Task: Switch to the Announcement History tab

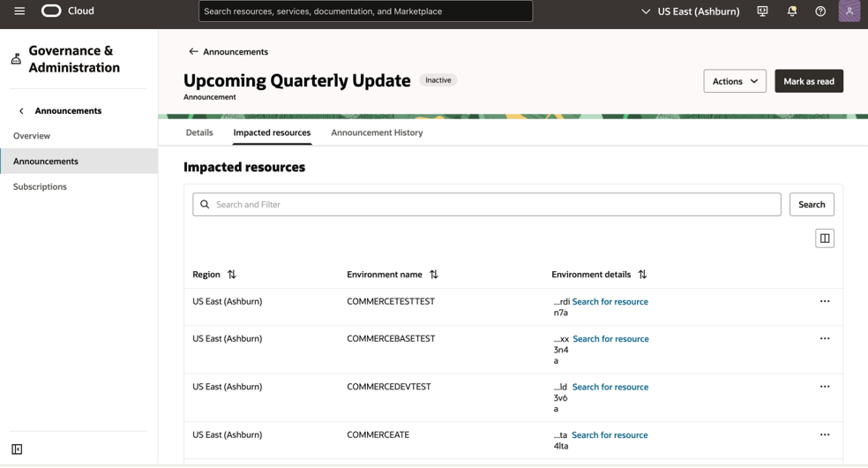Action: [377, 132]
